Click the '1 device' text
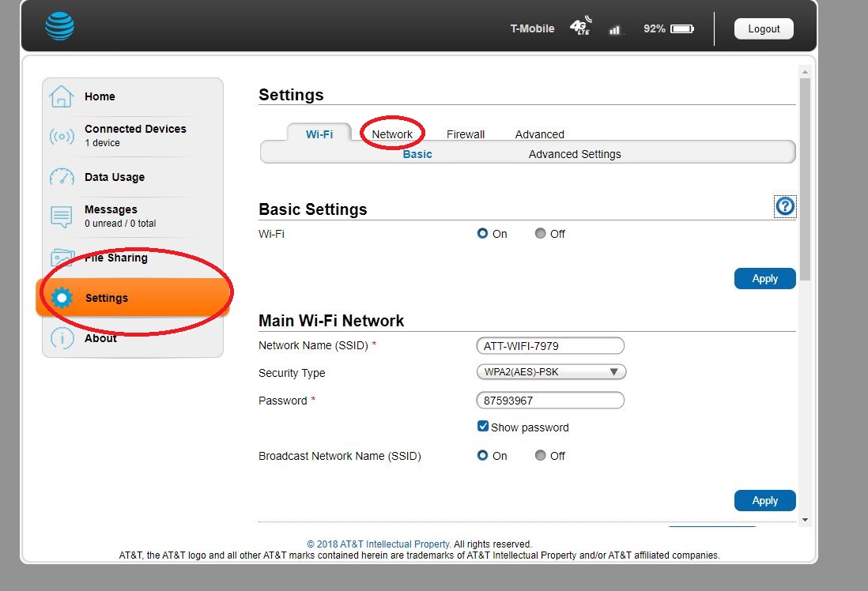The image size is (868, 591). tap(103, 143)
